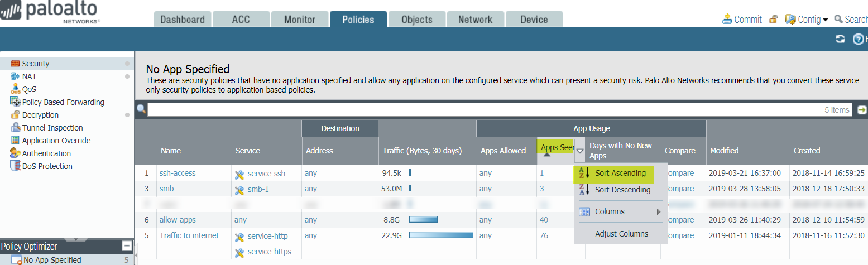Select the Decryption icon in sidebar
This screenshot has width=868, height=265.
(x=15, y=115)
